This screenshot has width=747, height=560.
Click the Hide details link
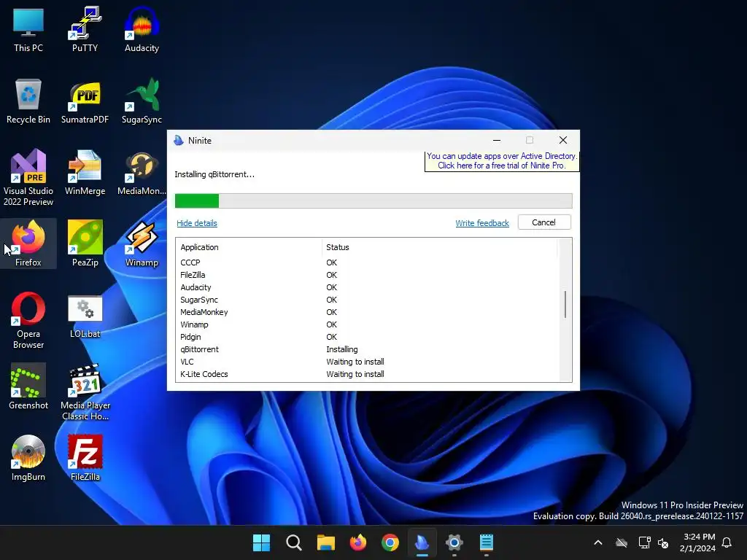coord(197,223)
